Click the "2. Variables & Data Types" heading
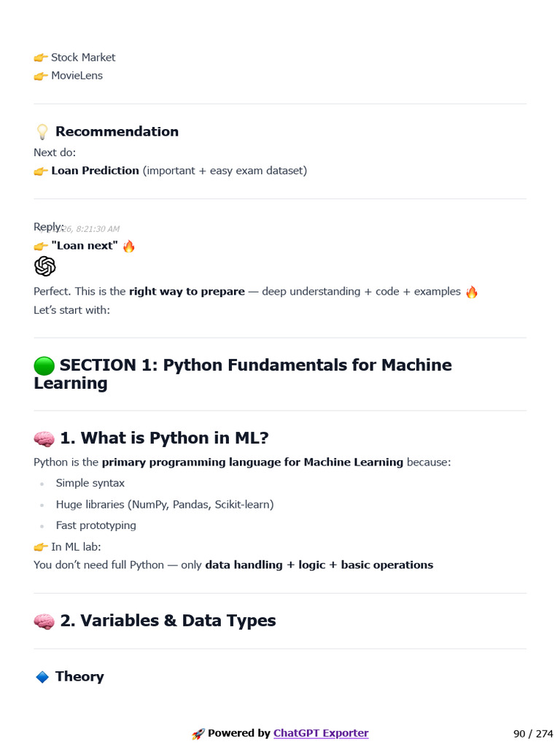The width and height of the screenshot is (560, 747). coord(168,620)
